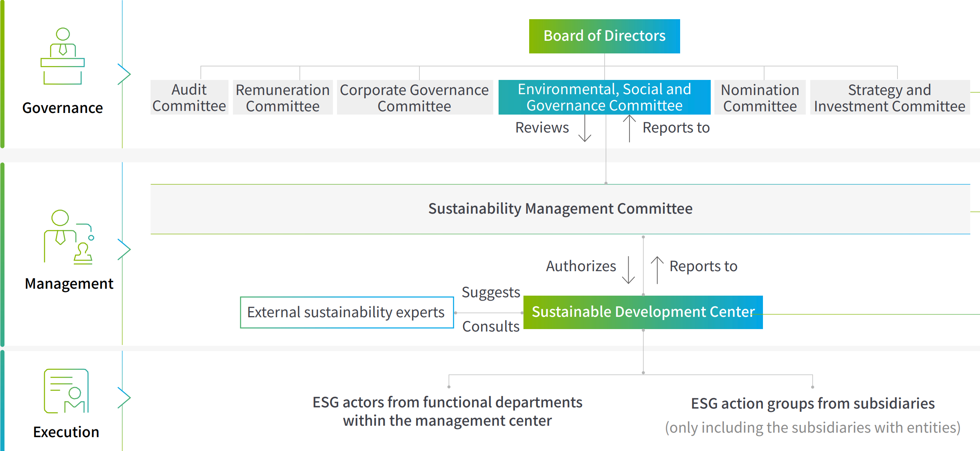Click the Governance podium speaker icon
Screen dimensions: 980x451
pos(62,56)
